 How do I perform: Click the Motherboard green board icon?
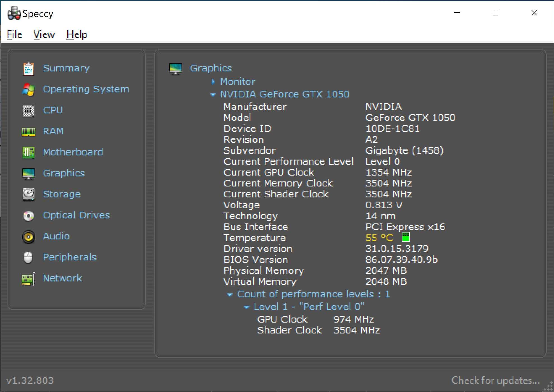point(29,153)
